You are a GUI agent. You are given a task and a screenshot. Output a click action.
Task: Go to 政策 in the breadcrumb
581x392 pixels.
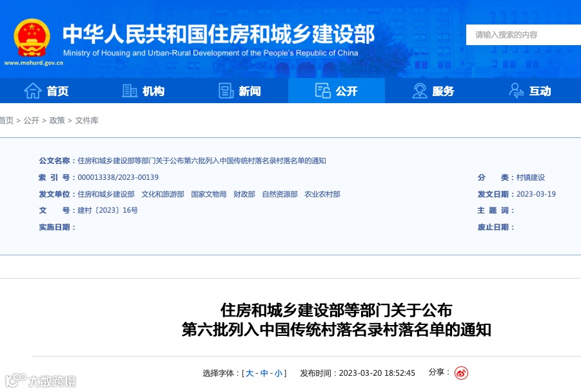click(57, 121)
